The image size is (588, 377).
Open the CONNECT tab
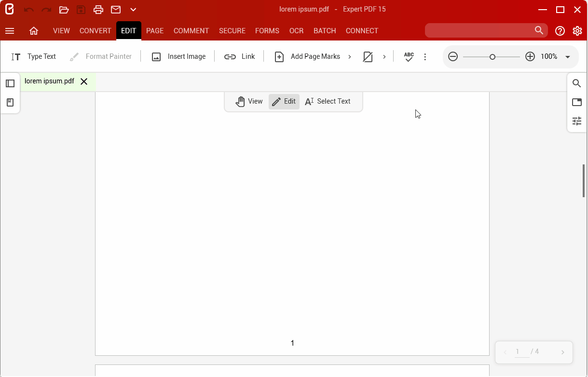click(x=362, y=31)
